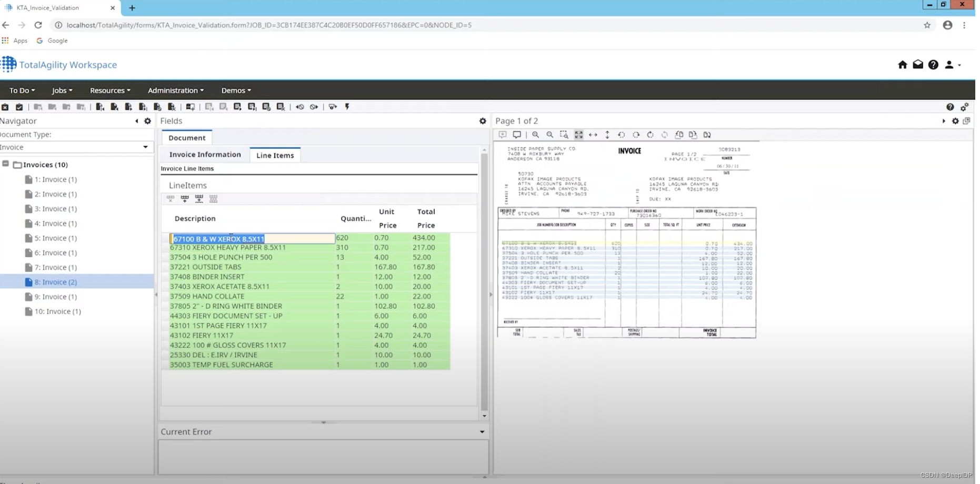Click the rotate page right document icon
Image resolution: width=980 pixels, height=484 pixels.
point(693,135)
